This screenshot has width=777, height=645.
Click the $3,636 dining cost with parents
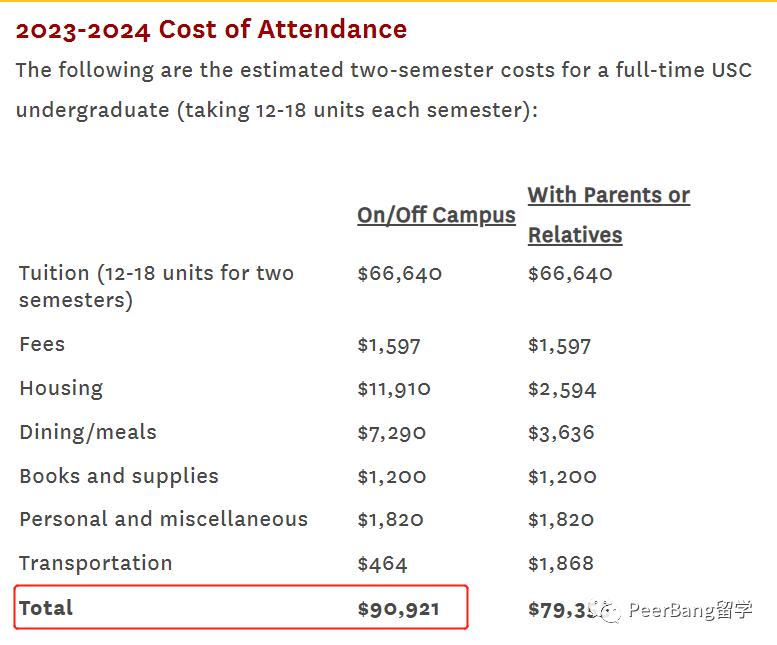coord(561,432)
